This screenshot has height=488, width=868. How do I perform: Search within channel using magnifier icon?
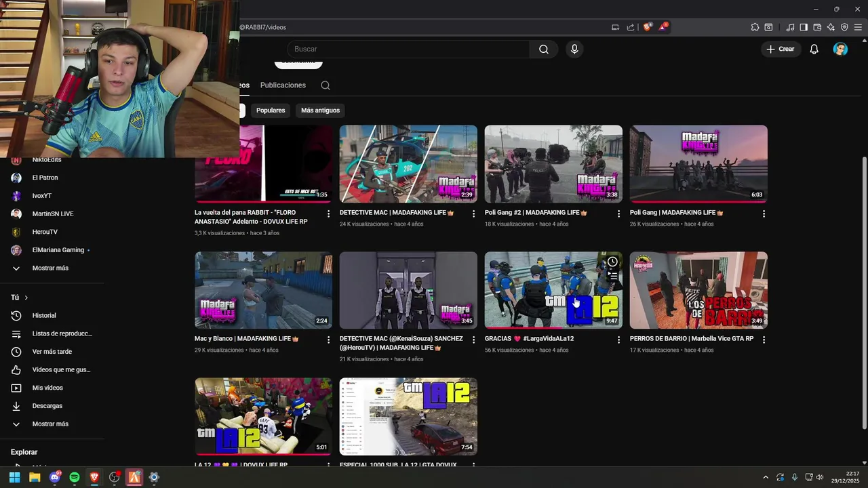(325, 85)
